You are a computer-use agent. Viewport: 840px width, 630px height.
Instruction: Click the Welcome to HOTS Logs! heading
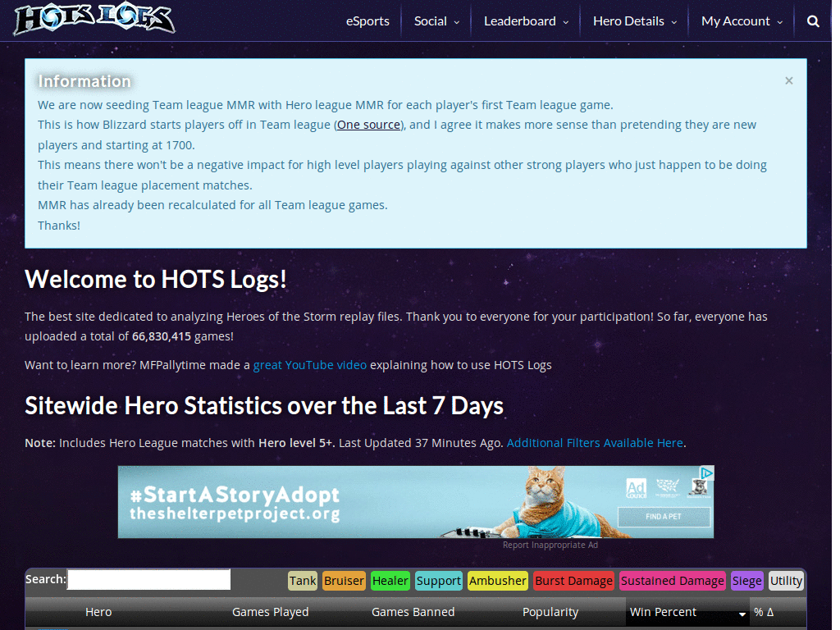click(x=156, y=279)
